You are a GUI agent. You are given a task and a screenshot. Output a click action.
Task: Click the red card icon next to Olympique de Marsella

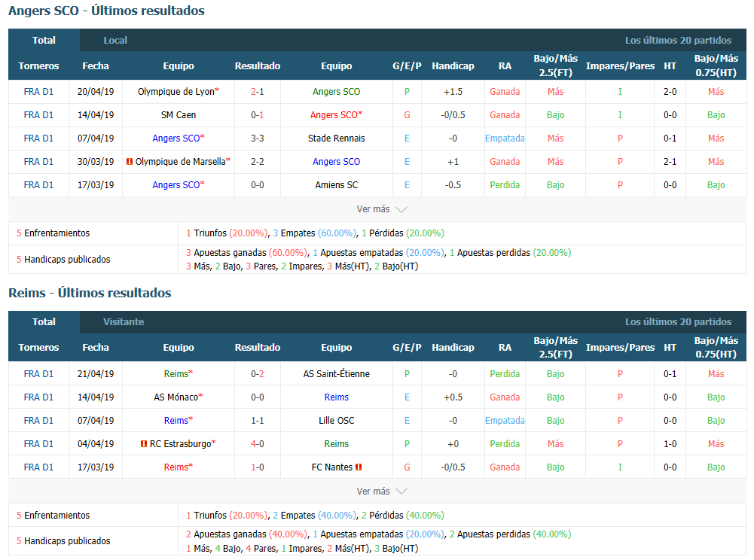pyautogui.click(x=130, y=162)
